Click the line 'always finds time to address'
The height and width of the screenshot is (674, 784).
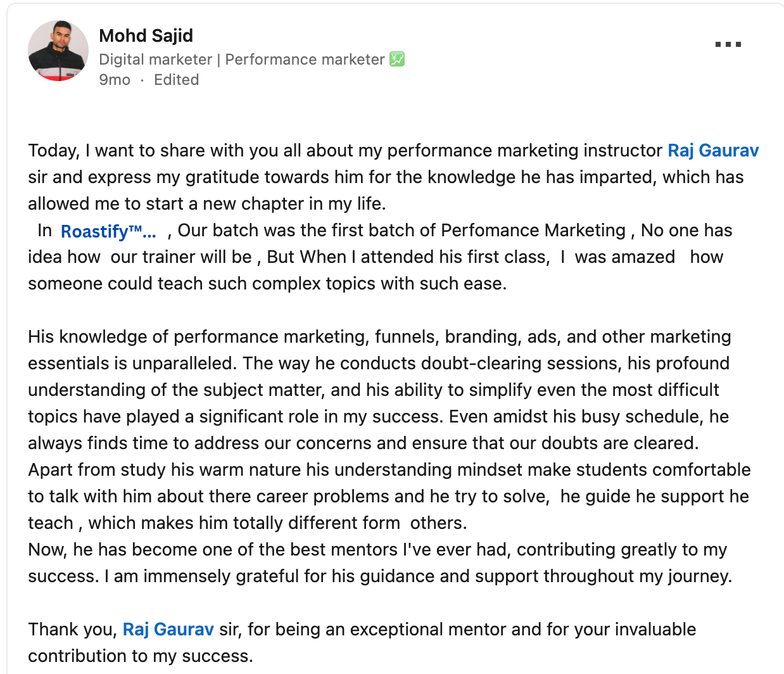click(x=363, y=443)
